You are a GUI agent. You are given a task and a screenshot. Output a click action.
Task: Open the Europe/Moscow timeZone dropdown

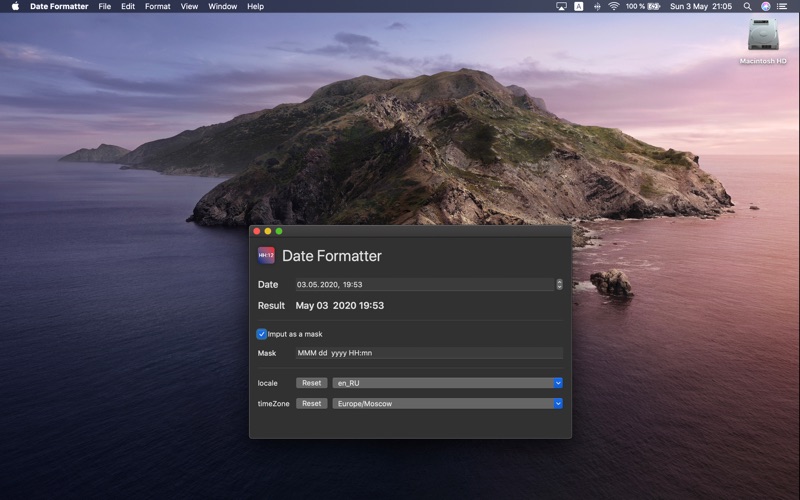447,403
